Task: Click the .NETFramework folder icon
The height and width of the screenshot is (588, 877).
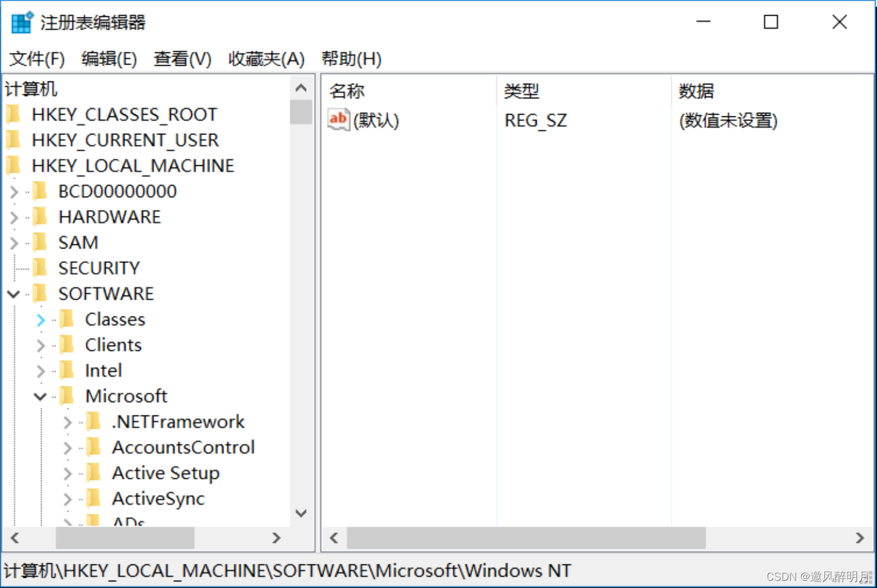Action: (94, 422)
